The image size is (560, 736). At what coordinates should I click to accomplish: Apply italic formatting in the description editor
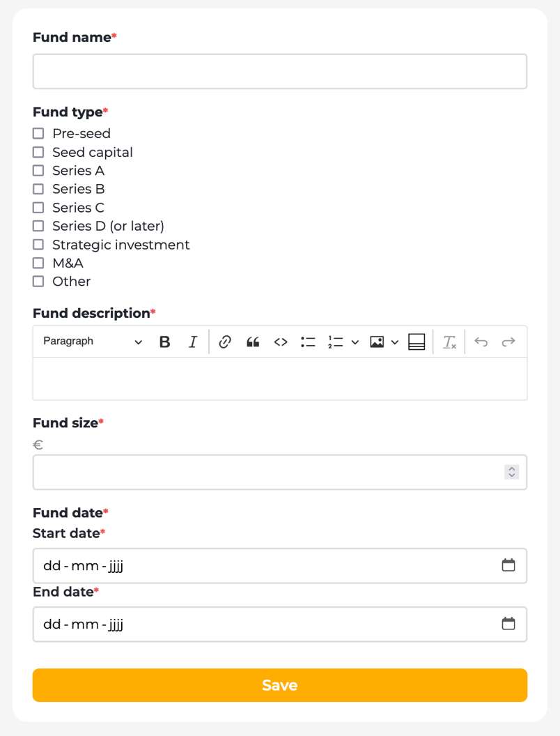tap(193, 342)
